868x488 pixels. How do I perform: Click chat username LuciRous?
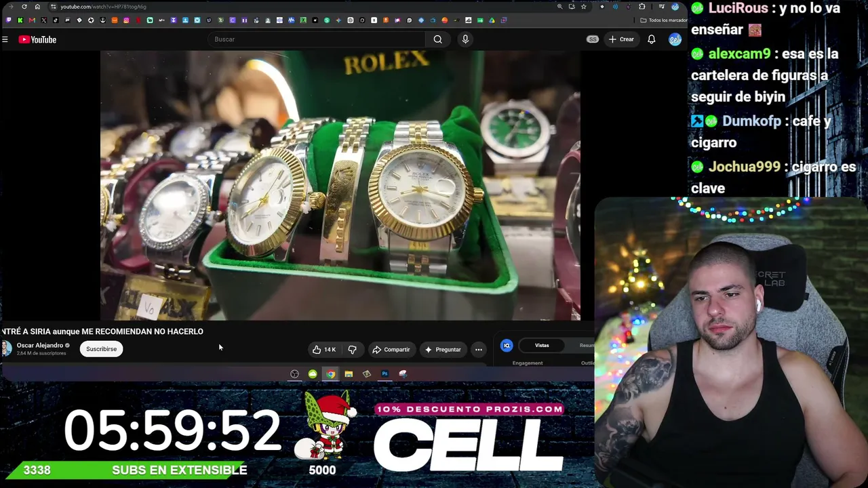(738, 9)
